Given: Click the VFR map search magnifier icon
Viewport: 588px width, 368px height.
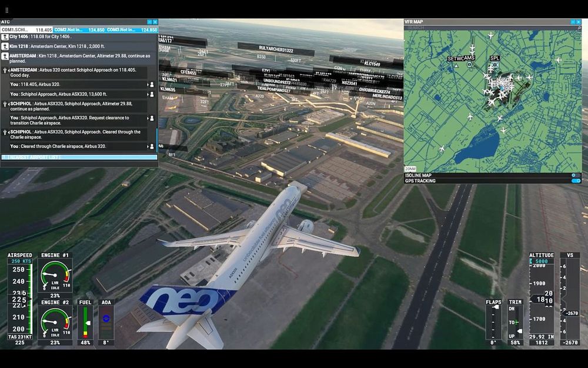Looking at the screenshot, I should pyautogui.click(x=579, y=28).
